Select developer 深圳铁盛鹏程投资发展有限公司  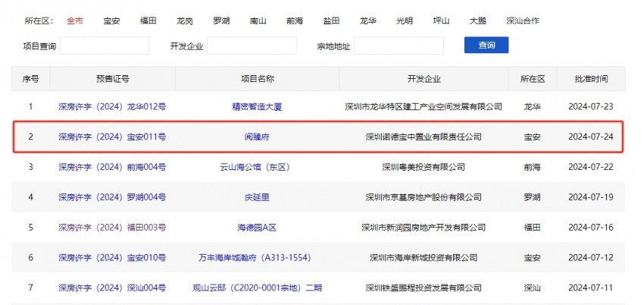tap(424, 288)
